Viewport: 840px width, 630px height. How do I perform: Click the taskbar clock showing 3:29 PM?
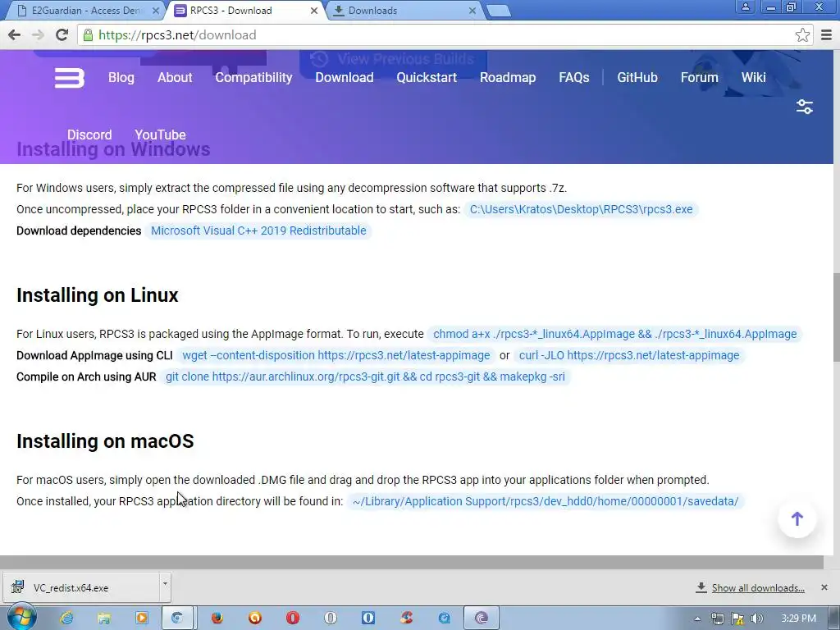798,619
